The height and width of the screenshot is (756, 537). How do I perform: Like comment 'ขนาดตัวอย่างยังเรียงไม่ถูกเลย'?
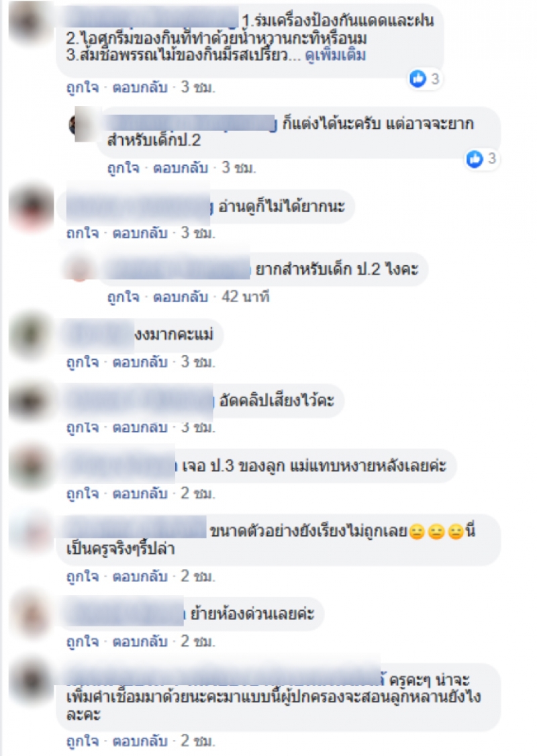pyautogui.click(x=83, y=576)
